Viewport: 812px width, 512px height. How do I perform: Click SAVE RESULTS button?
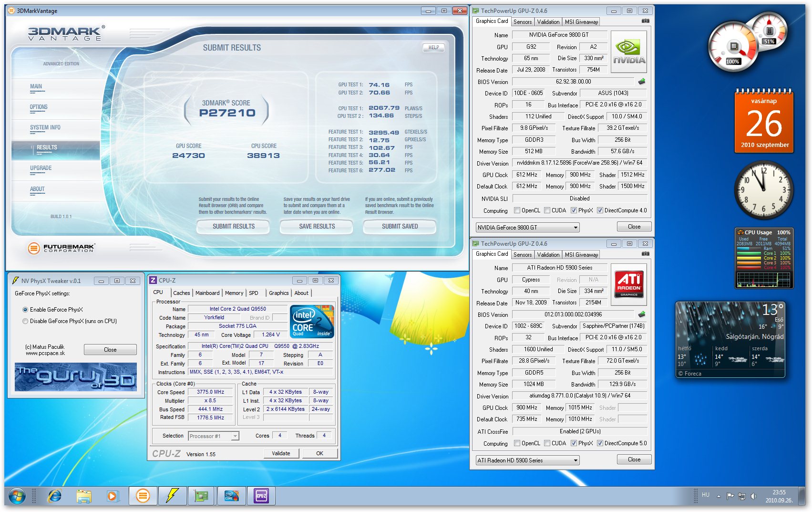point(317,227)
